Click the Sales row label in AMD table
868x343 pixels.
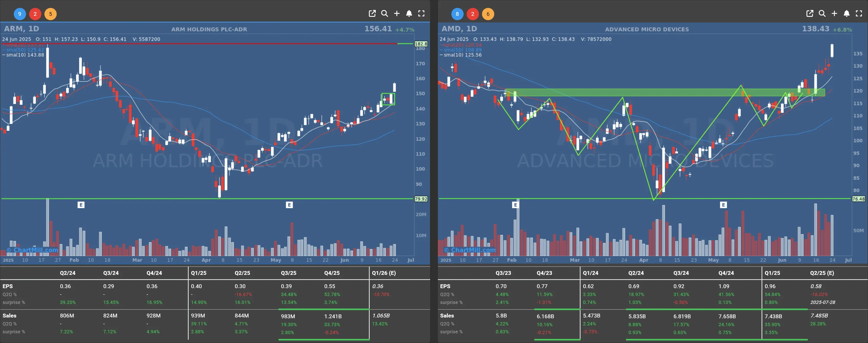(447, 316)
